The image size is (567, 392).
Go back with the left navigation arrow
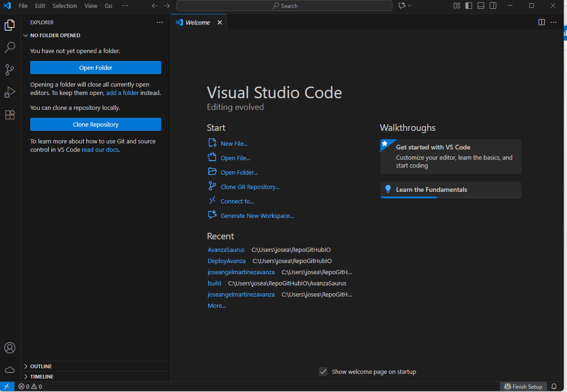click(155, 6)
